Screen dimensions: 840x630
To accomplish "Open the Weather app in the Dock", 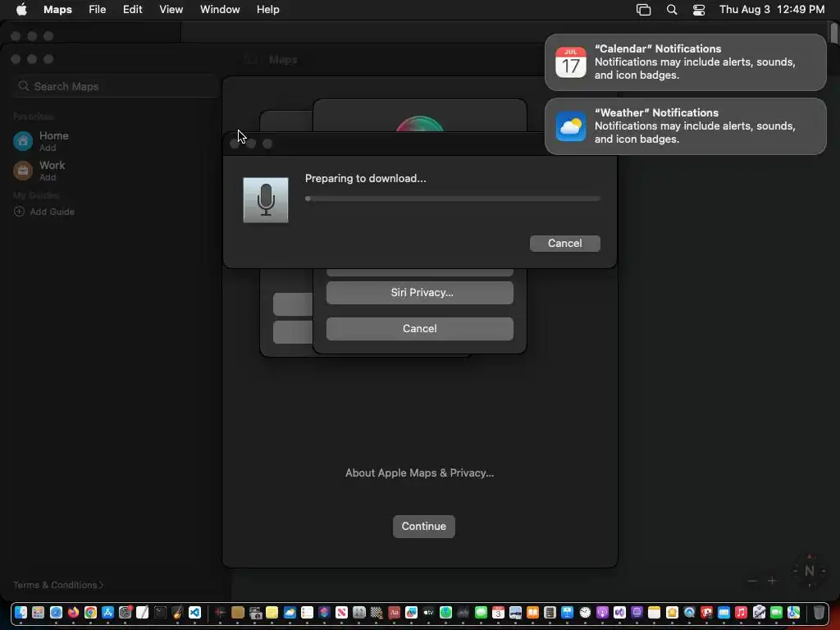I will pyautogui.click(x=290, y=612).
